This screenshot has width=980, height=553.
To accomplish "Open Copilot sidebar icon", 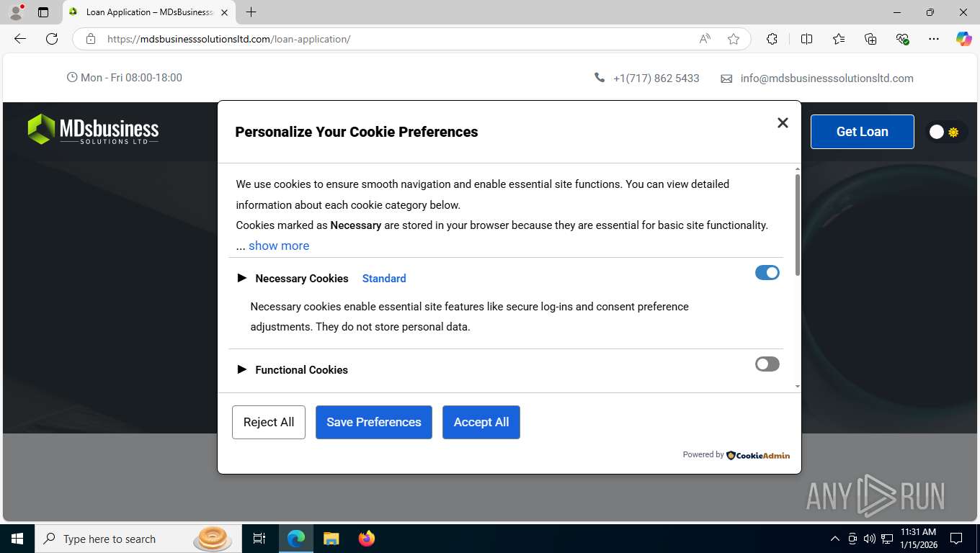I will (x=963, y=39).
